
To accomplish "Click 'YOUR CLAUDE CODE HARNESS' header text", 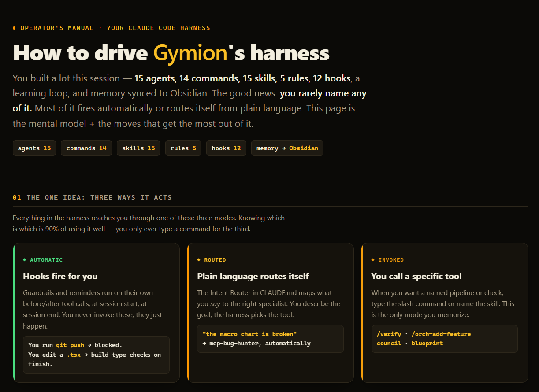I will tap(158, 28).
